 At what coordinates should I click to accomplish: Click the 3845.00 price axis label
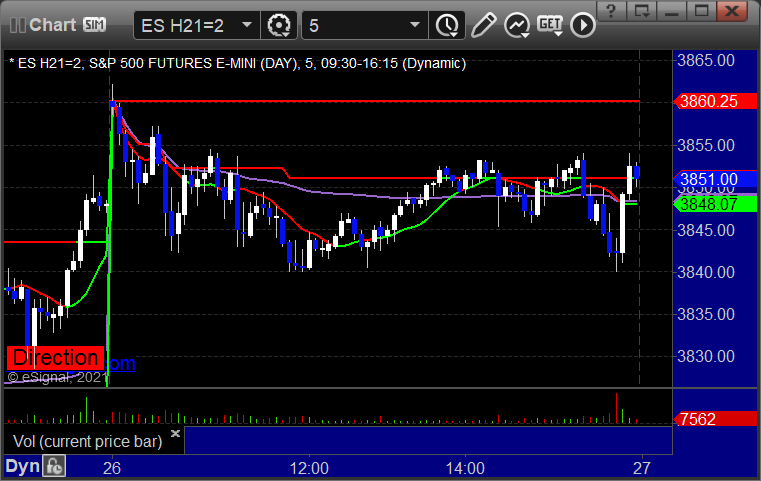pyautogui.click(x=706, y=230)
